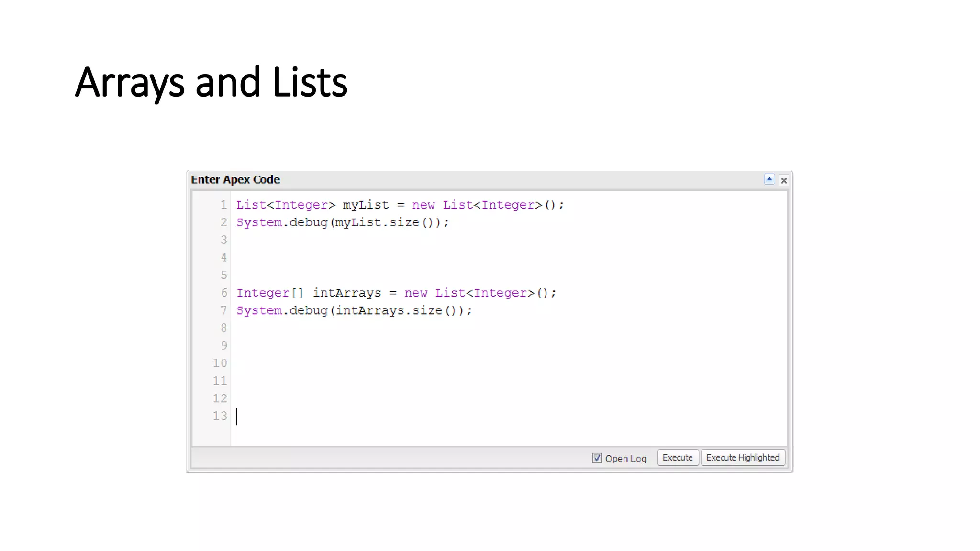Screen dimensions: 980x551
Task: Click line number 13 in the gutter
Action: point(220,416)
